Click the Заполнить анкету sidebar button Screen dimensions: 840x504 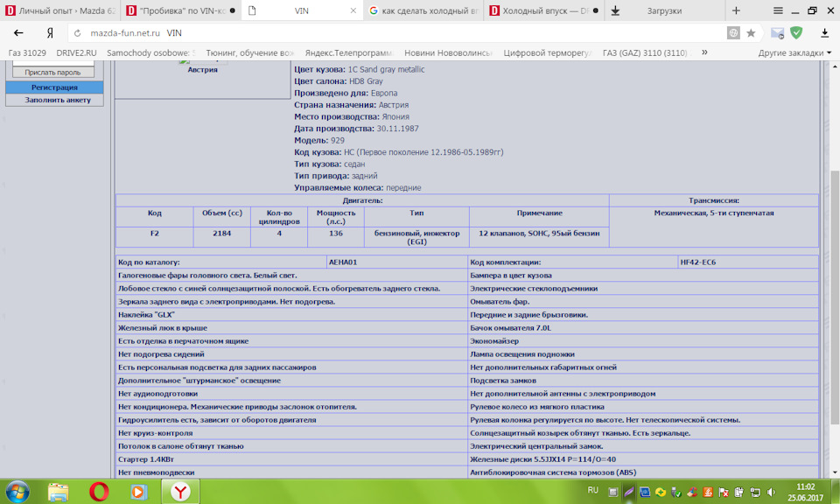54,100
